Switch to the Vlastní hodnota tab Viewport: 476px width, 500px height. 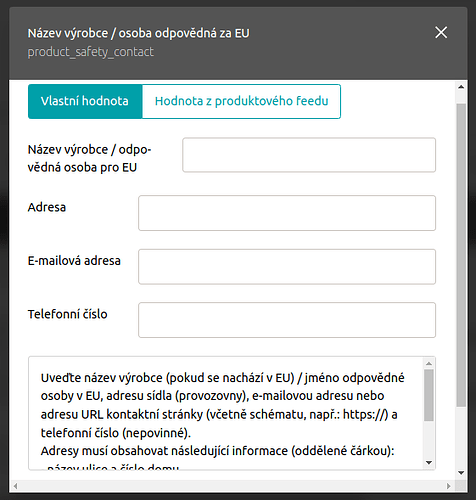click(x=85, y=101)
